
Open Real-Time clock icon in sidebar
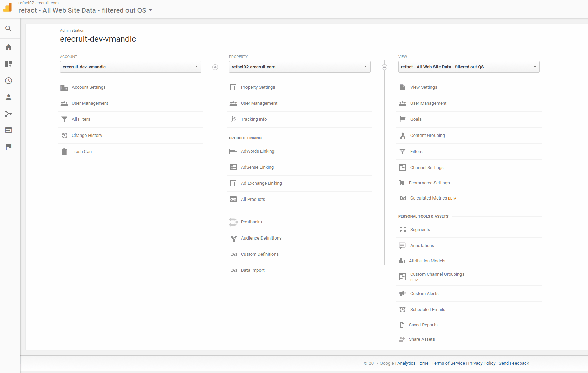tap(9, 81)
